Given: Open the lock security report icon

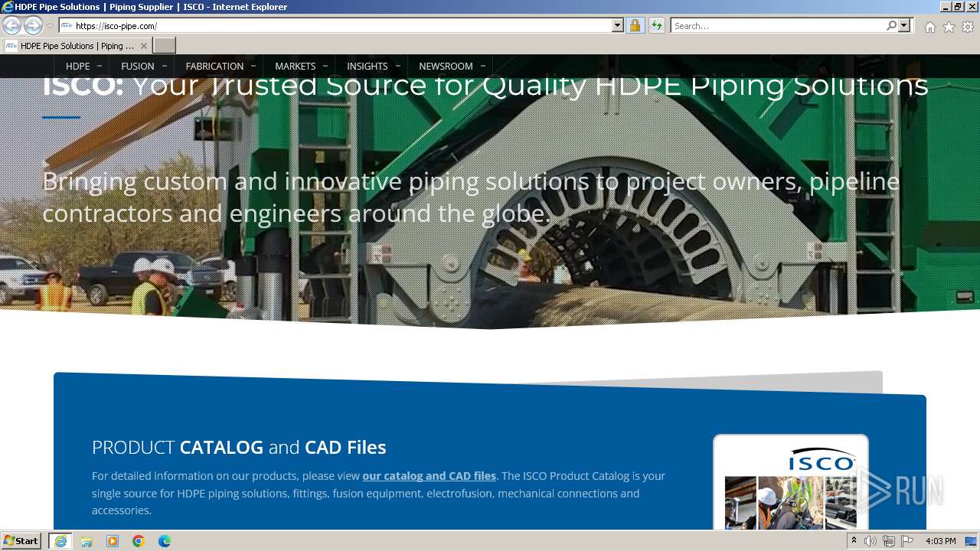Looking at the screenshot, I should pyautogui.click(x=635, y=25).
